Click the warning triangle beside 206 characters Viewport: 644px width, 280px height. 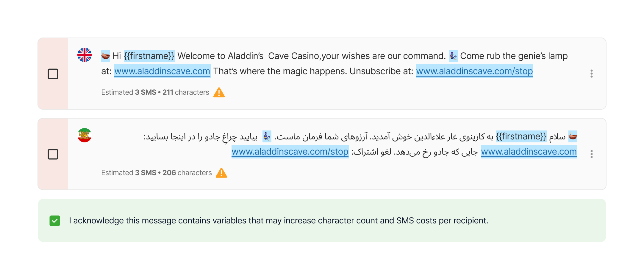221,173
